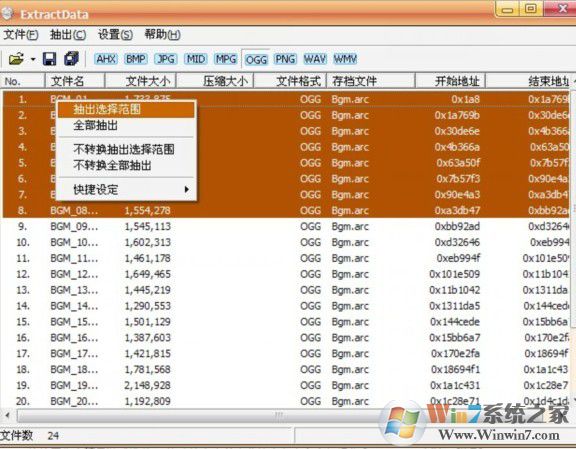Toggle the WAV format filter button
The height and width of the screenshot is (449, 576).
click(x=315, y=59)
